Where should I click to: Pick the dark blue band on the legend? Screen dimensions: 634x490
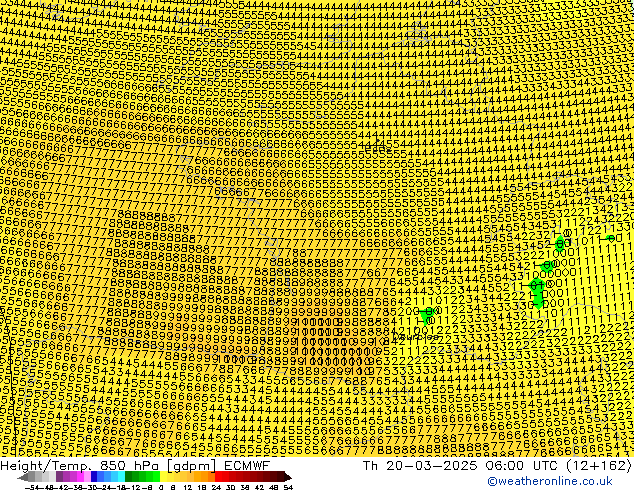click(94, 477)
